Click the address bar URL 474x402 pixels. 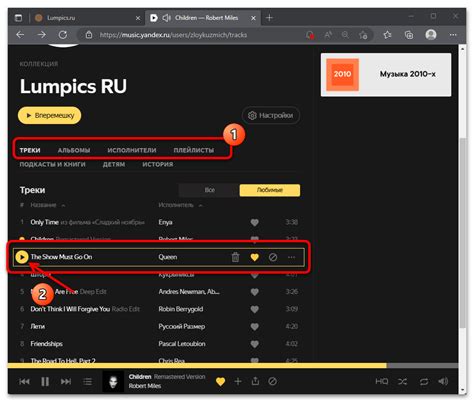click(x=173, y=35)
